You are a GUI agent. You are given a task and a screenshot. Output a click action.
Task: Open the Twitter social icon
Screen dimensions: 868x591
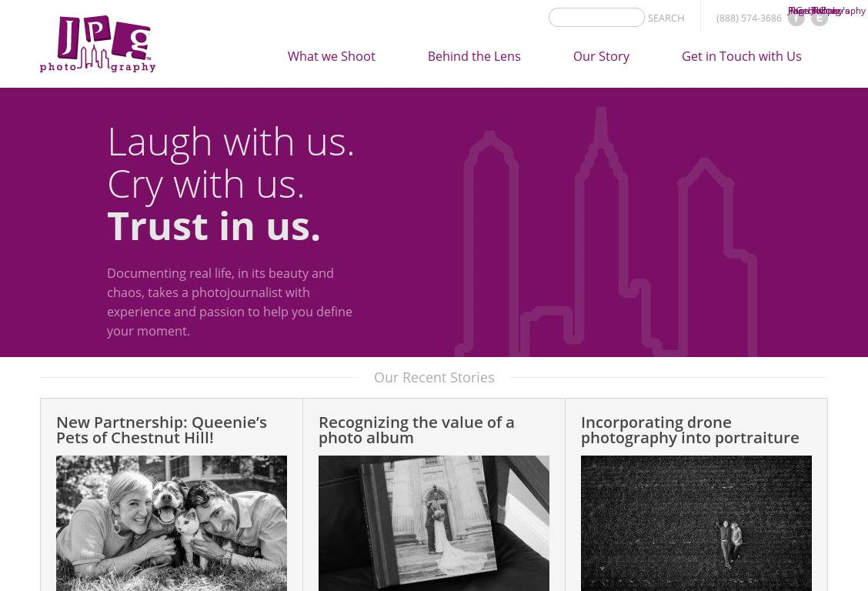click(x=820, y=18)
